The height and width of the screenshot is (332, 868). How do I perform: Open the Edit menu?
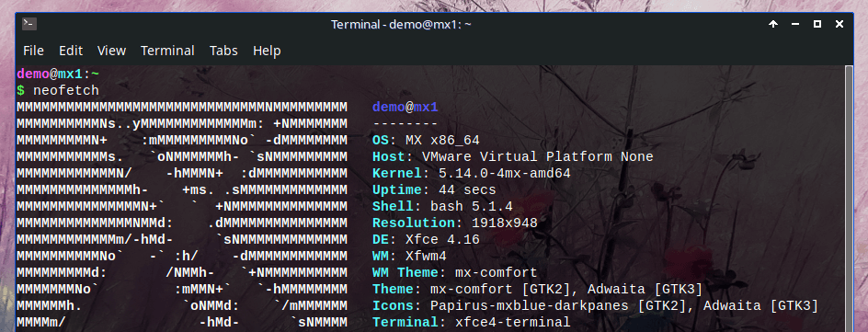pos(71,51)
